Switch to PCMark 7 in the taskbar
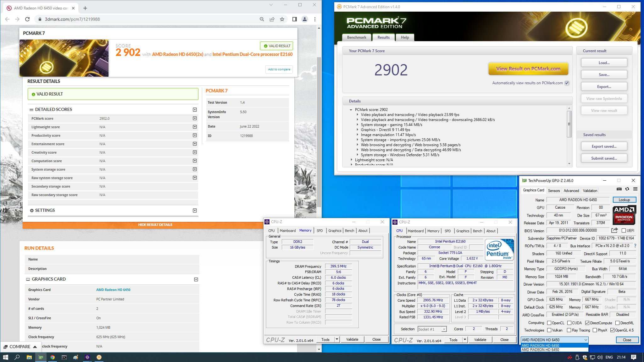The width and height of the screenshot is (644, 362). [99, 357]
